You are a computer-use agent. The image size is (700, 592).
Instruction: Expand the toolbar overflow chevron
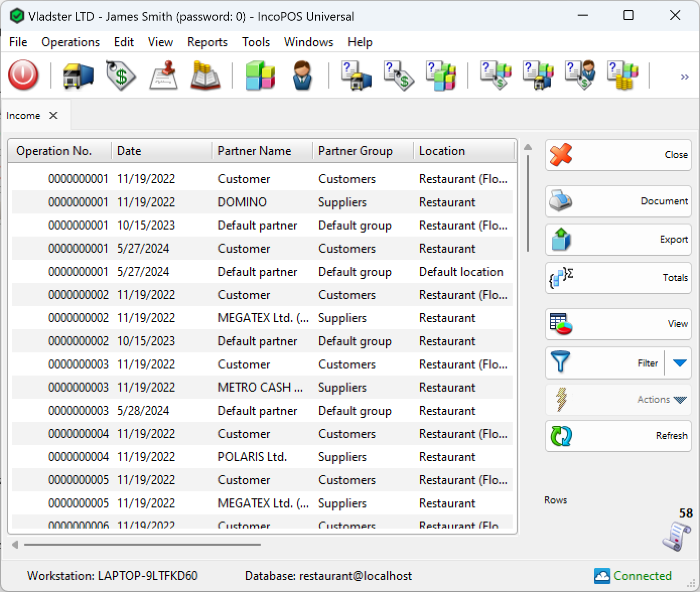(684, 77)
